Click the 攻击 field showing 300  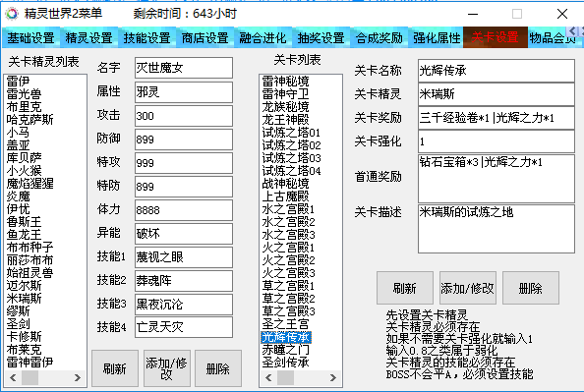tap(184, 116)
